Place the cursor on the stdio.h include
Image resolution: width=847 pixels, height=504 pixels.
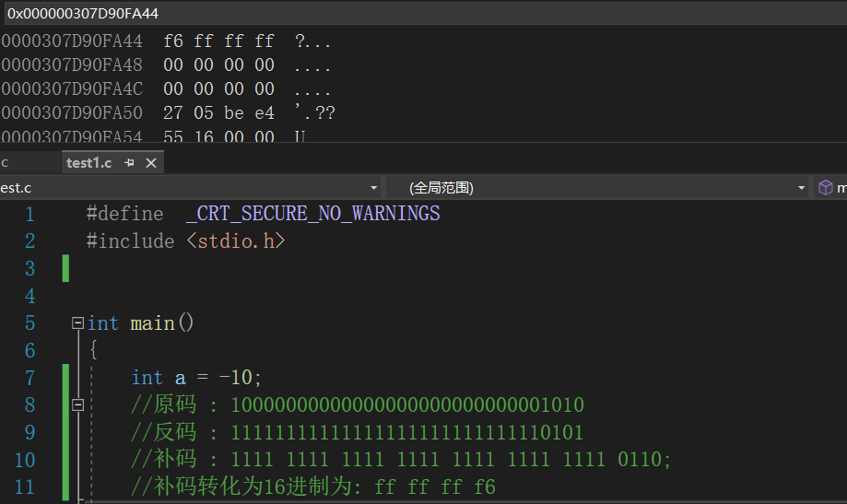236,240
